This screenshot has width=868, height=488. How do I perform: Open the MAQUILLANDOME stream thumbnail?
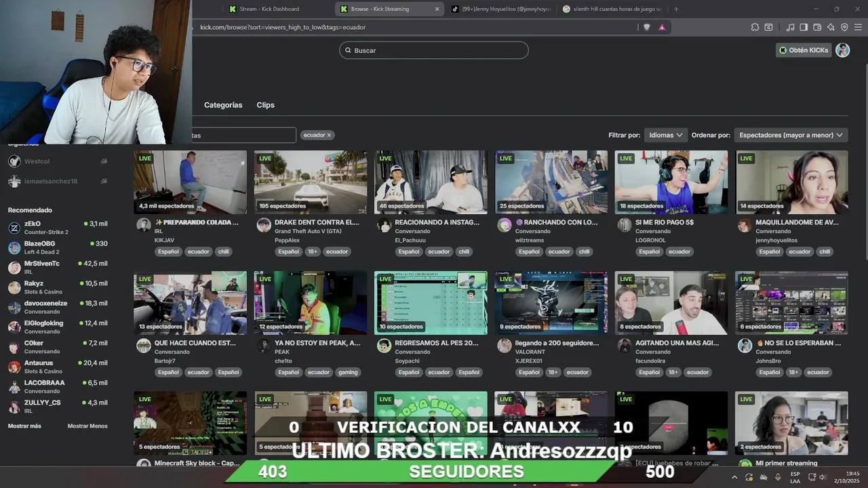[x=791, y=182]
